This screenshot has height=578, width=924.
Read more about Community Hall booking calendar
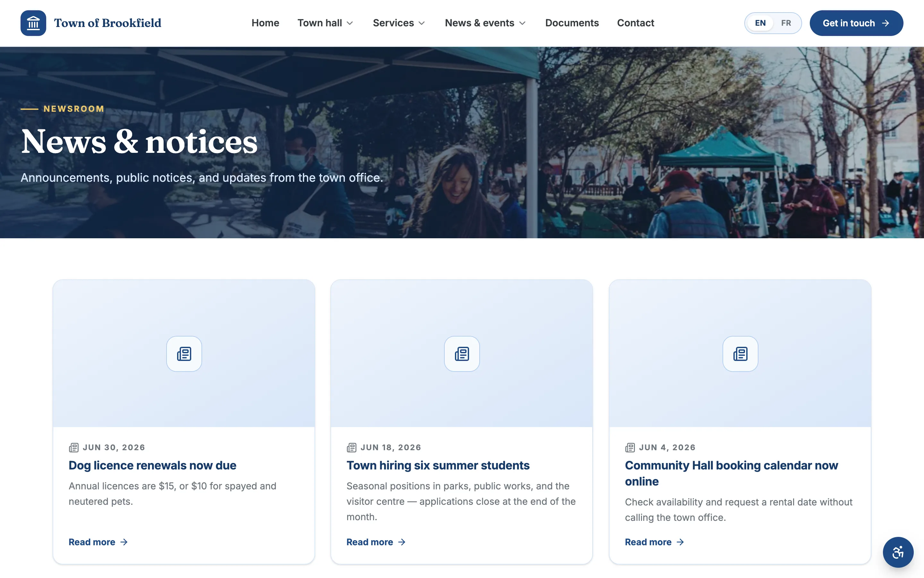pyautogui.click(x=654, y=542)
